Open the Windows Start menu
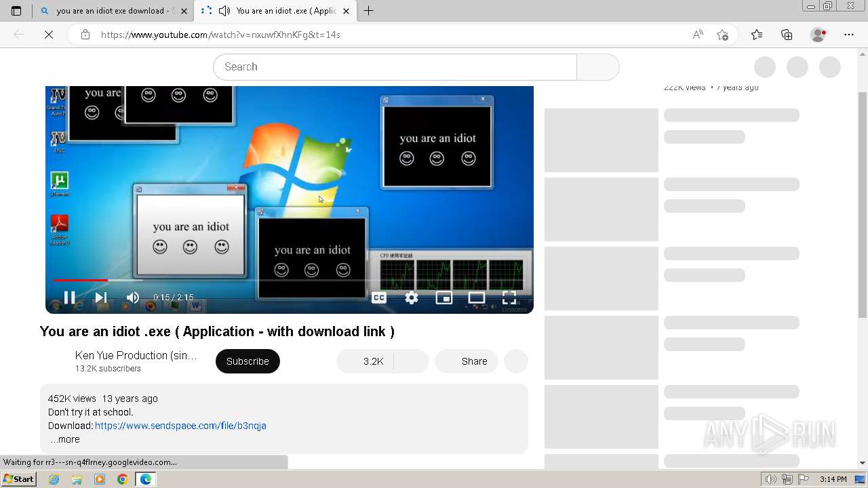Viewport: 868px width, 488px height. (18, 479)
